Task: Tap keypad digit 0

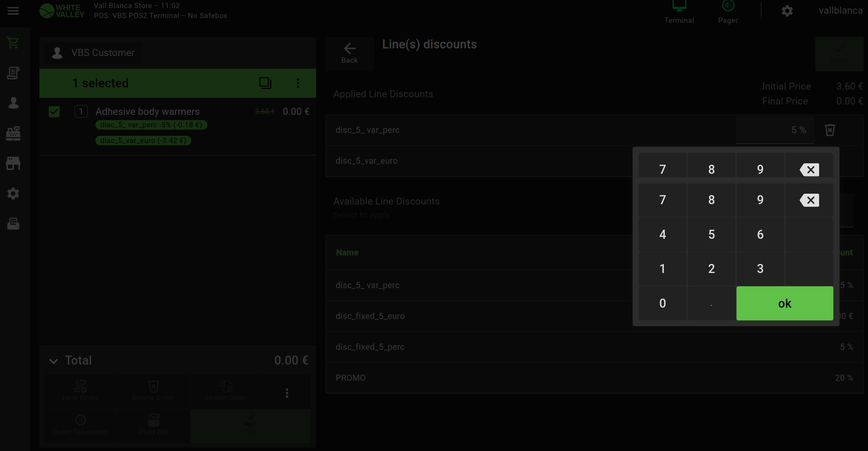Action: 663,303
